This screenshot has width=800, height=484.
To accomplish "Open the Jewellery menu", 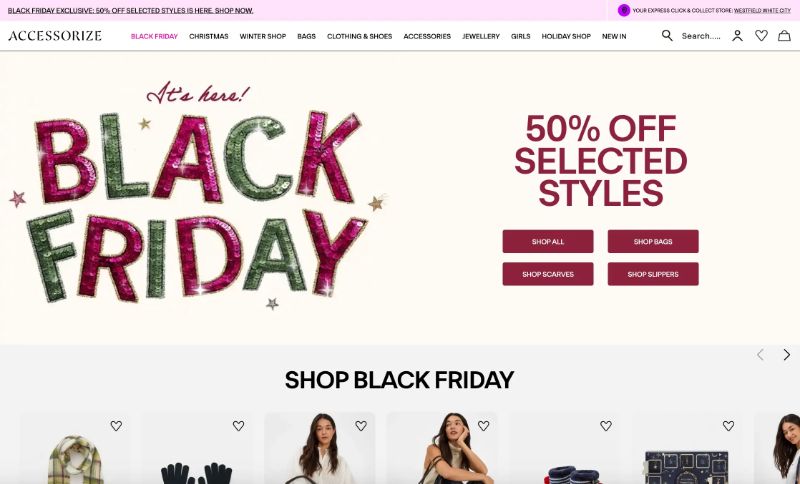I will (481, 36).
